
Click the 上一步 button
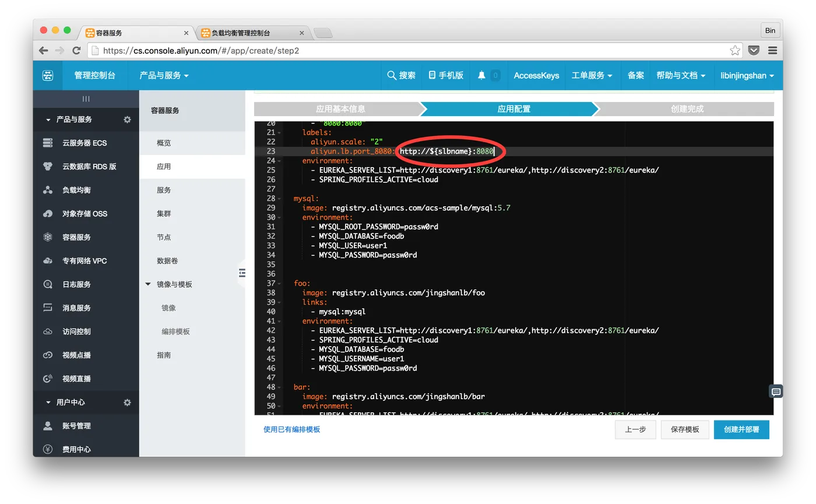[635, 429]
